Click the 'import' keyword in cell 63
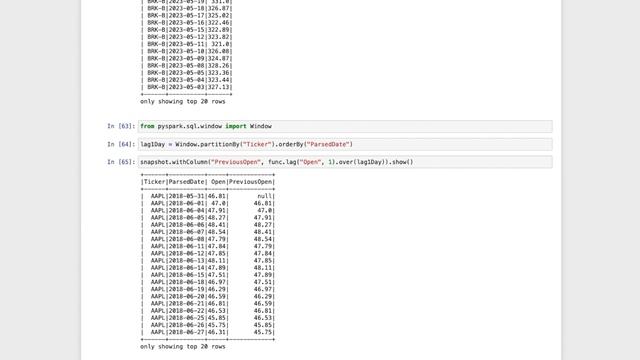Screen dimensions: 640x360 pyautogui.click(x=236, y=126)
